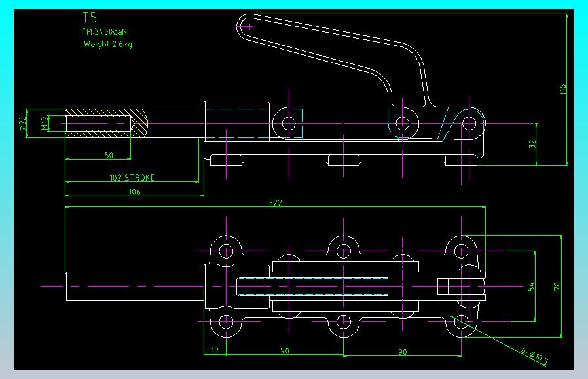The image size is (588, 379).
Task: Click the 50 thread depth dimension
Action: coord(109,155)
